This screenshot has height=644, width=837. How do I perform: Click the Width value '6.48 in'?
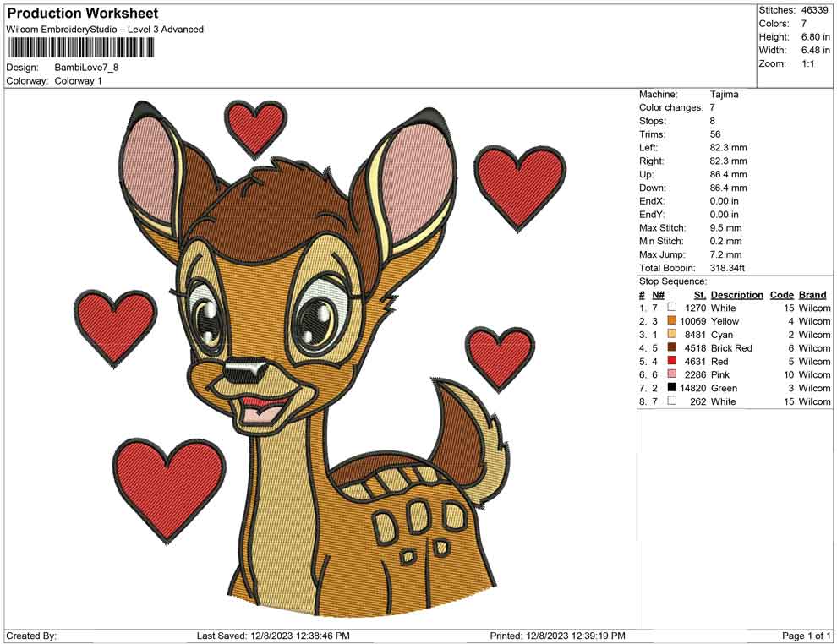(x=816, y=50)
